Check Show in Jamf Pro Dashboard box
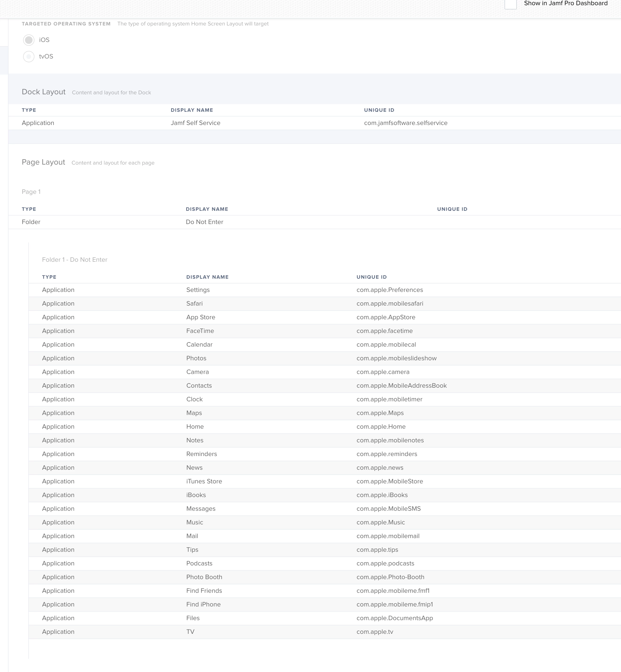The height and width of the screenshot is (672, 621). click(x=510, y=4)
